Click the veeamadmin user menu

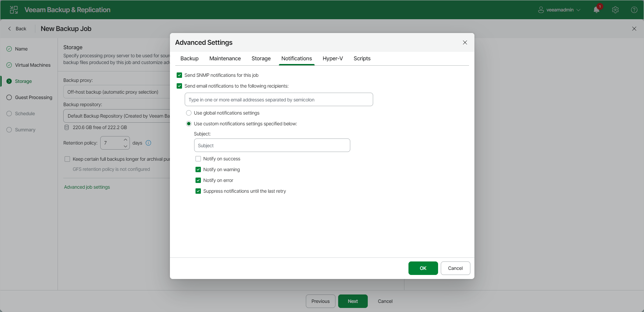click(559, 10)
